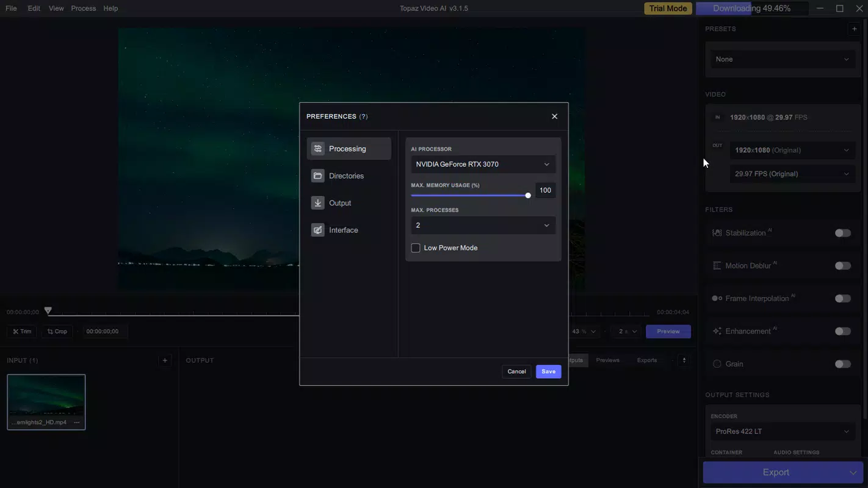Image resolution: width=868 pixels, height=488 pixels.
Task: Select the Trim scissors icon
Action: [x=15, y=331]
